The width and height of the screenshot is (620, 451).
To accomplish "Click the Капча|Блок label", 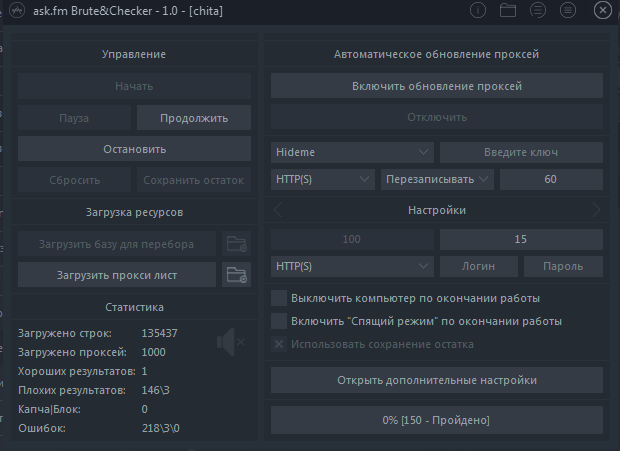I will (x=49, y=409).
